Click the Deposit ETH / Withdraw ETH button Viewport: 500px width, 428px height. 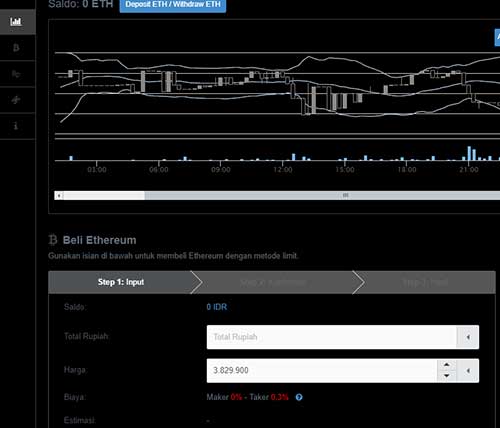point(173,5)
